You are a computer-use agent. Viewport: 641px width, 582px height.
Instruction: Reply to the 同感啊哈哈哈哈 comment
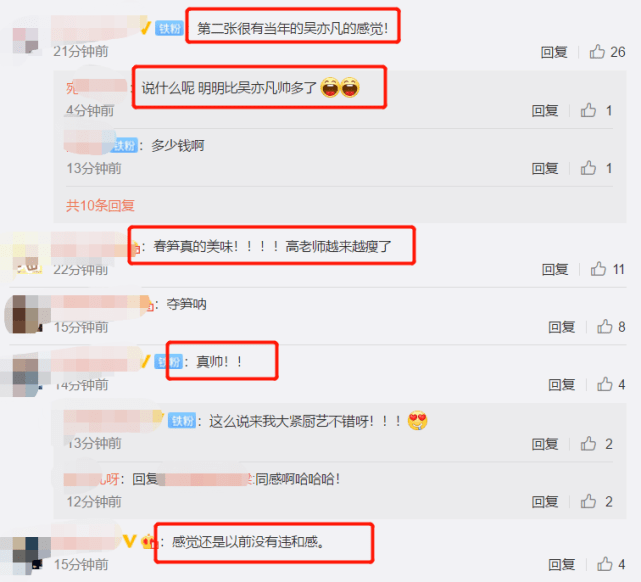pyautogui.click(x=545, y=501)
